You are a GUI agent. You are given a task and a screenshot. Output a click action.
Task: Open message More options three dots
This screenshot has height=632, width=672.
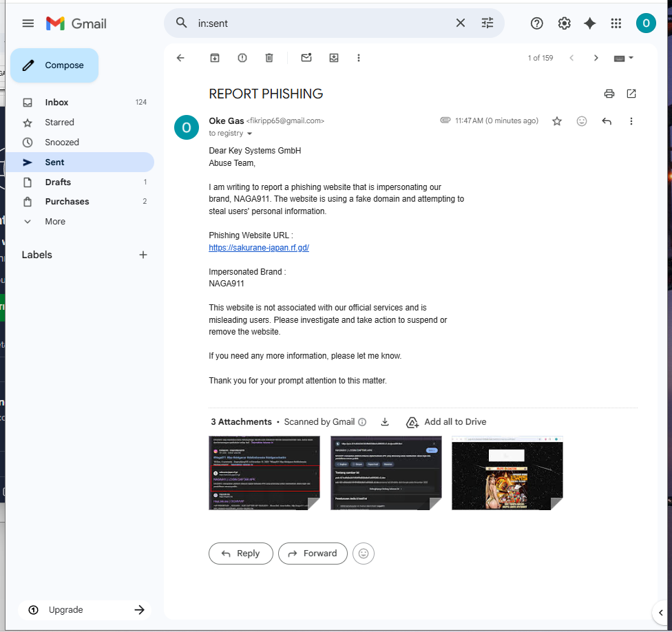tap(631, 121)
